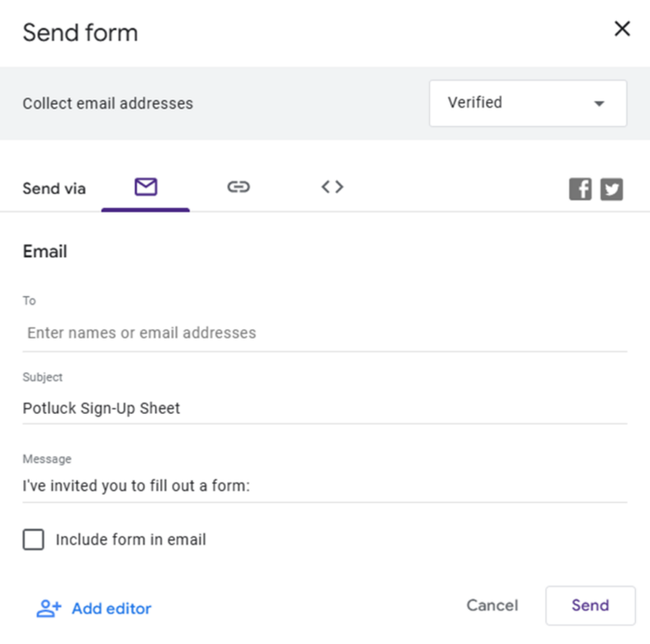Close the Send form dialog
This screenshot has height=644, width=650.
pyautogui.click(x=622, y=30)
